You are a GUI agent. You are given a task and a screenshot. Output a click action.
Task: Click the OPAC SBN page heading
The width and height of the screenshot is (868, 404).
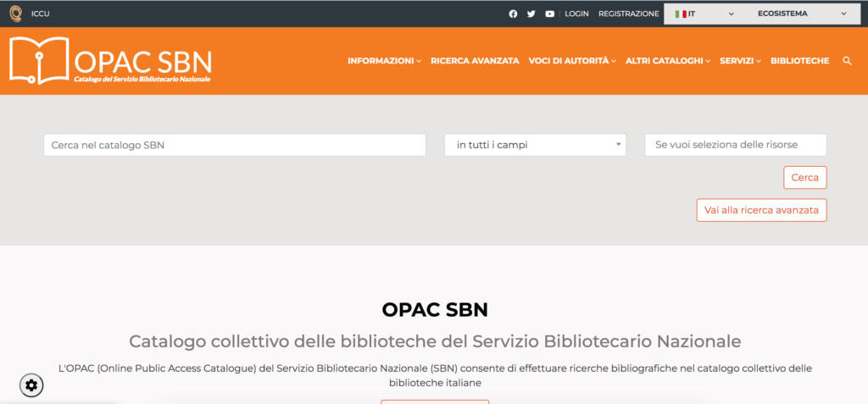435,310
